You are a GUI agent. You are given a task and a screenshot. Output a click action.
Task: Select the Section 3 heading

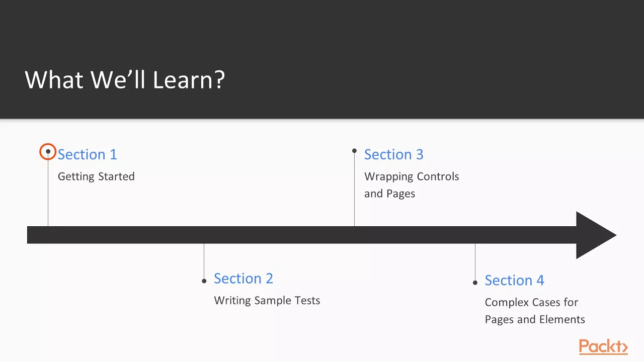click(x=393, y=154)
